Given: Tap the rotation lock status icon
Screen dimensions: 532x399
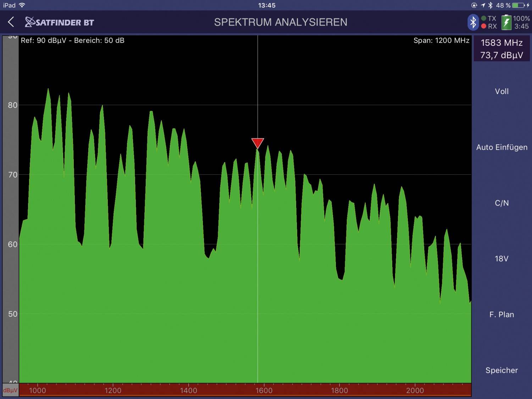Looking at the screenshot, I should 475,5.
